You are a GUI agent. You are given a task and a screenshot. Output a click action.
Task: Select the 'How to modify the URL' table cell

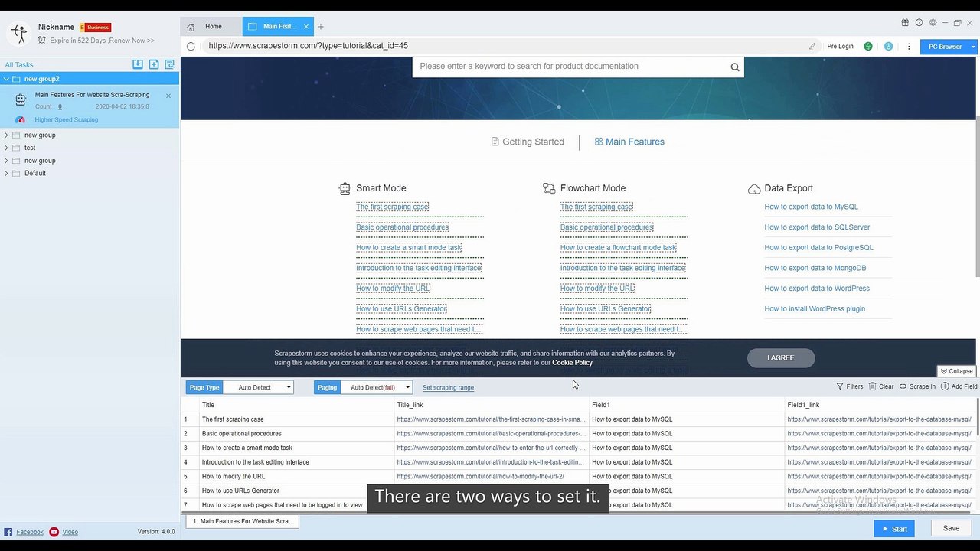point(297,477)
